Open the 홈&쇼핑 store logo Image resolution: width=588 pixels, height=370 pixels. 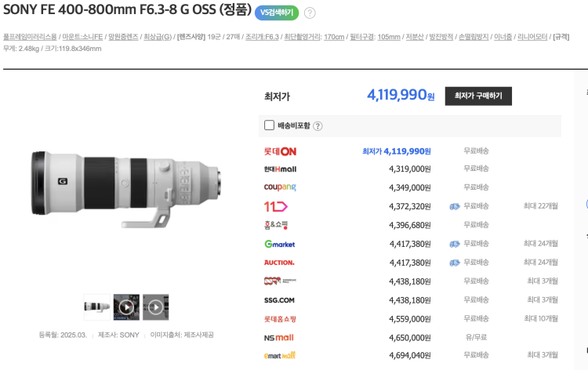click(276, 225)
